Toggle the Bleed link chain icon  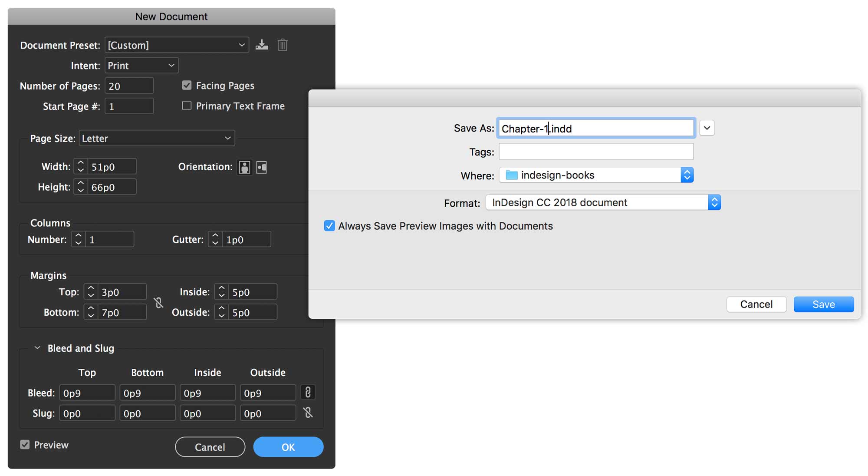[x=308, y=393]
